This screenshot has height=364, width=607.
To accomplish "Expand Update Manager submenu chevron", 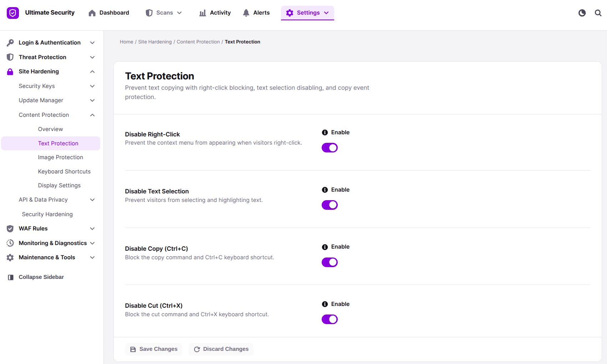I will pyautogui.click(x=92, y=100).
